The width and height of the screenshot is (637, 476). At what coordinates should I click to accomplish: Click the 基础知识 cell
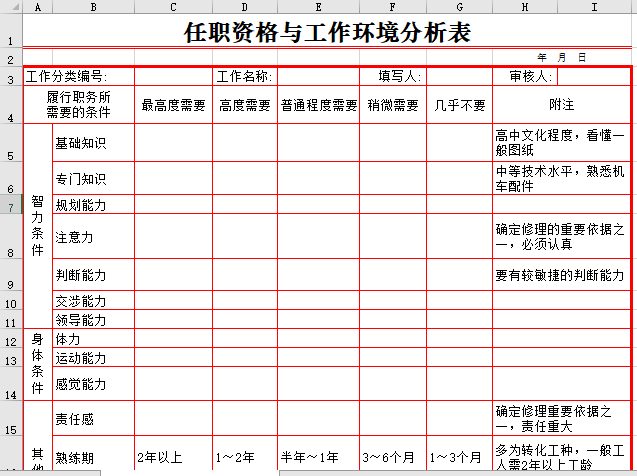click(93, 143)
